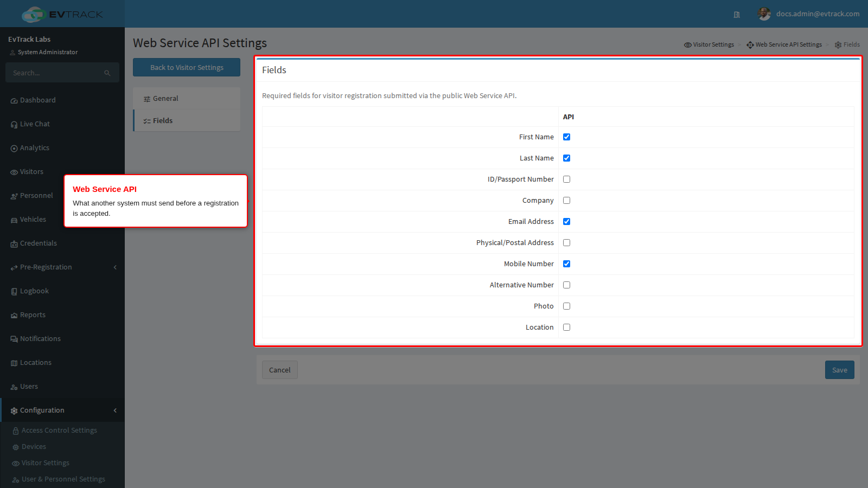This screenshot has height=488, width=868.
Task: Open the Reports menu item
Action: click(x=62, y=315)
